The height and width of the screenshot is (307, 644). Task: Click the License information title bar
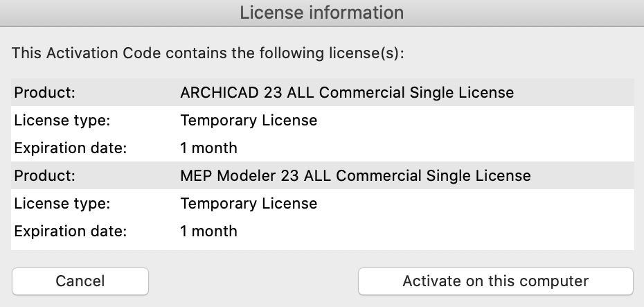(x=321, y=12)
